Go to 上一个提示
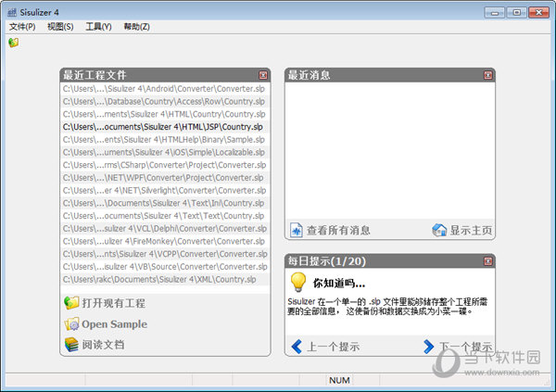The image size is (556, 392). (x=334, y=347)
